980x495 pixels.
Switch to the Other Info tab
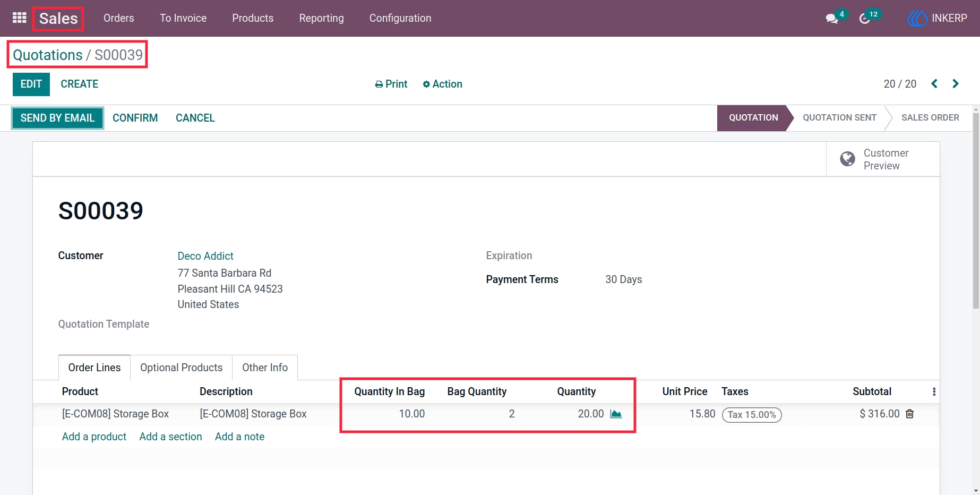click(x=265, y=368)
